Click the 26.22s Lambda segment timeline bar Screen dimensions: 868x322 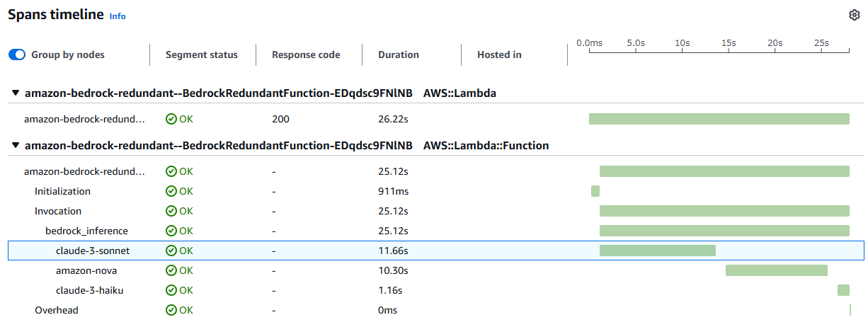(x=719, y=119)
